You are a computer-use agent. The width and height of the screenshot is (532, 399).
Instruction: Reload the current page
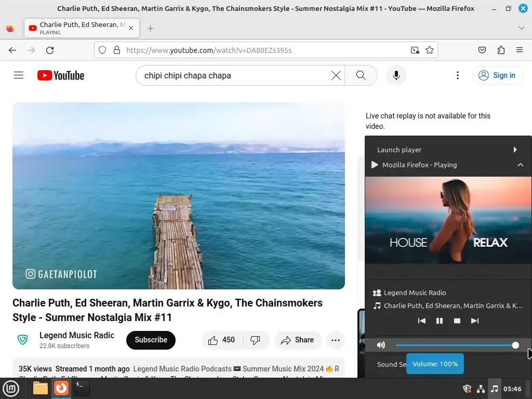click(50, 50)
